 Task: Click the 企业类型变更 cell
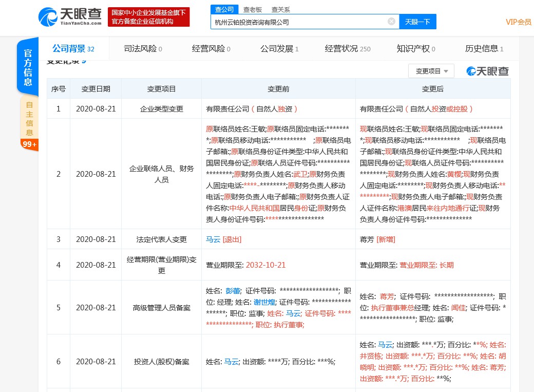tap(161, 109)
